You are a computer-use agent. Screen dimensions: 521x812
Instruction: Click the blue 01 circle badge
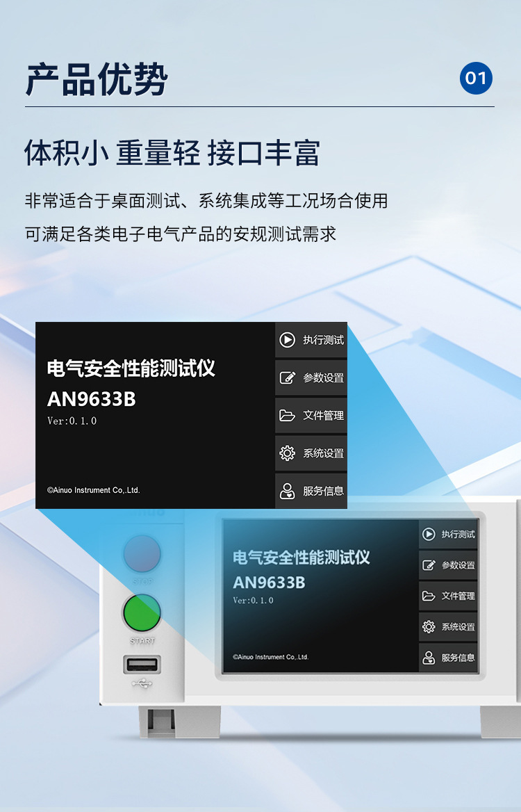pos(476,78)
